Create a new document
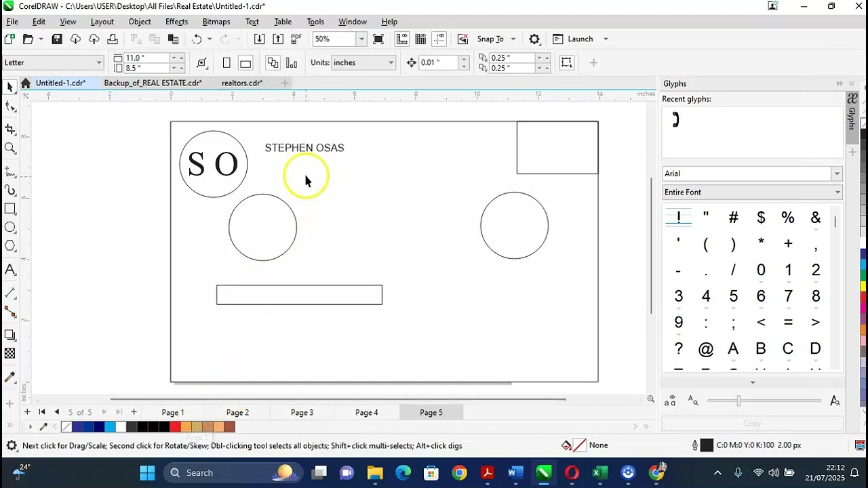The image size is (868, 488). coord(9,39)
